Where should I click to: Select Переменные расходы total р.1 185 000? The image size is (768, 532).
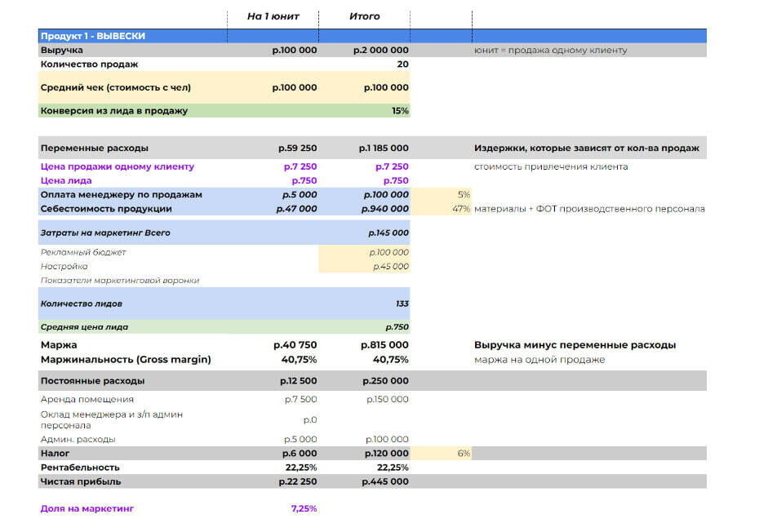(382, 149)
